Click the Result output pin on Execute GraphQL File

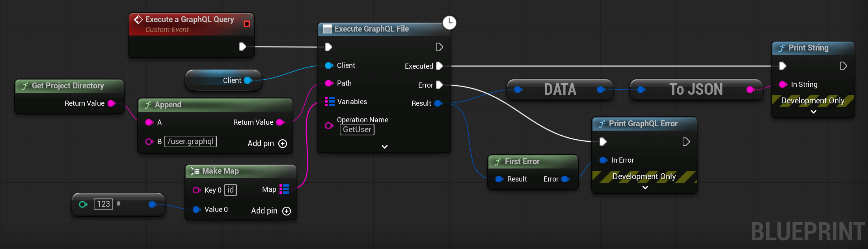tap(438, 103)
